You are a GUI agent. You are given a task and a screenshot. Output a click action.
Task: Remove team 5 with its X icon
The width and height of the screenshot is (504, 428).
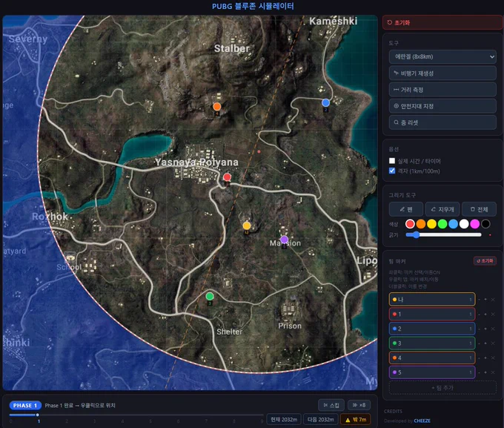(x=493, y=372)
